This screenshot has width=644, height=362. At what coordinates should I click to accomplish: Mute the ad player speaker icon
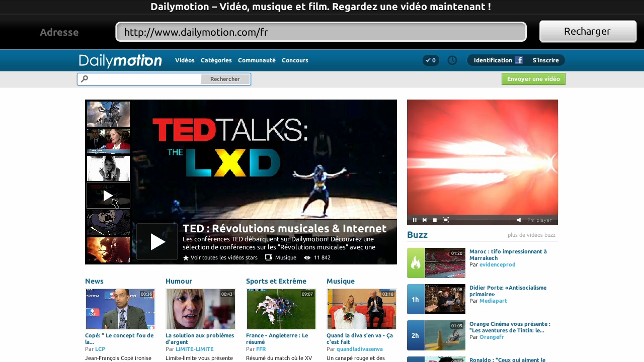519,220
